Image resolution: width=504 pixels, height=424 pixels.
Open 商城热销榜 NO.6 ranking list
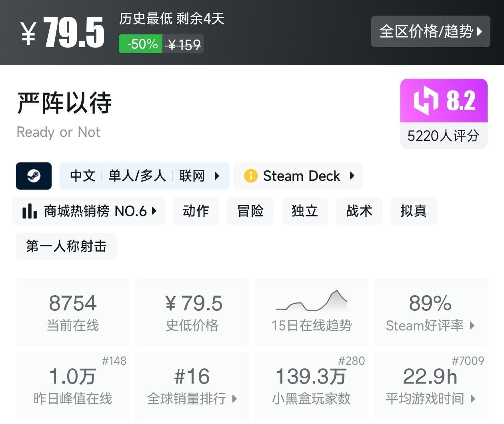click(88, 211)
